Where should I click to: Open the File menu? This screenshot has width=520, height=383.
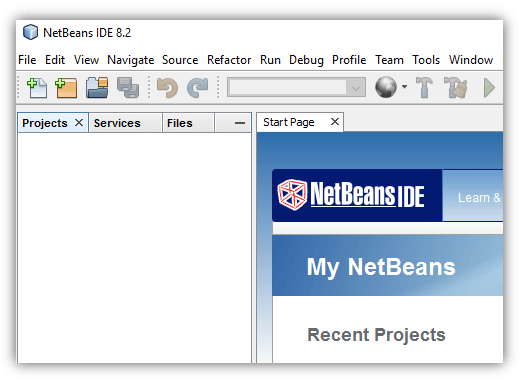click(x=27, y=60)
